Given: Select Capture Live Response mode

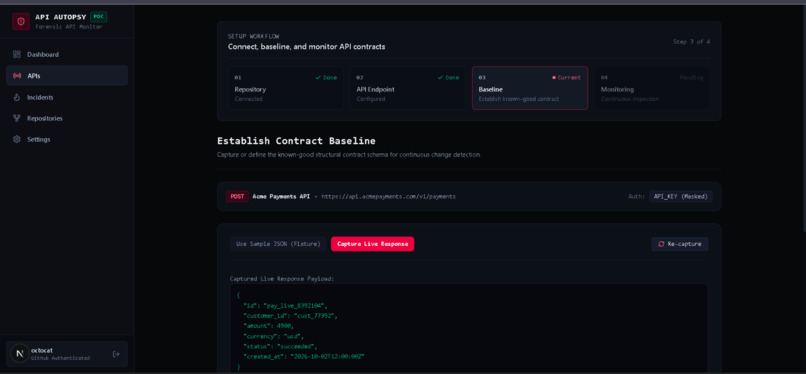Looking at the screenshot, I should (372, 244).
